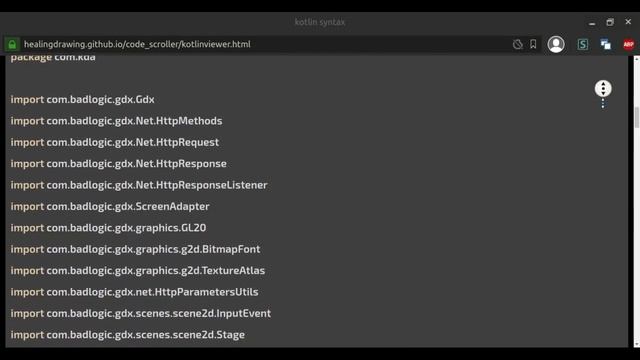Click the vertical scrollbar thumb

point(636,118)
